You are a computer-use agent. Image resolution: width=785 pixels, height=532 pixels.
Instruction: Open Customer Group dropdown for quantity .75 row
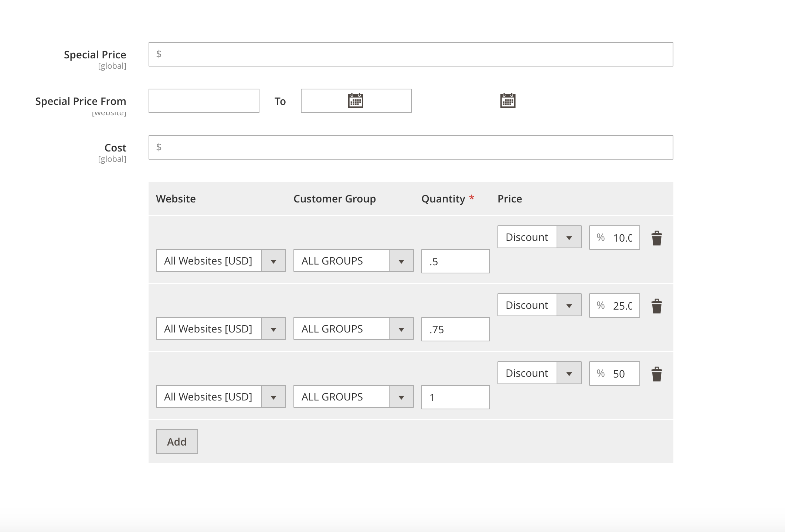coord(353,329)
